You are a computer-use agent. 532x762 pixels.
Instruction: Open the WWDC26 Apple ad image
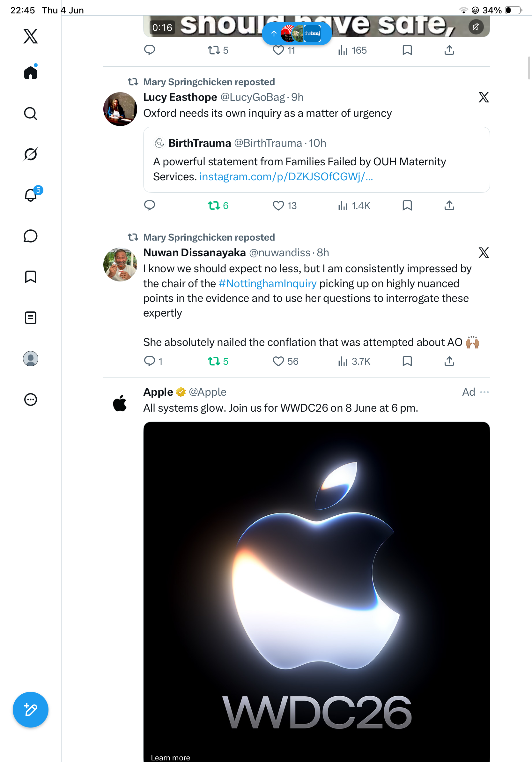pos(316,591)
